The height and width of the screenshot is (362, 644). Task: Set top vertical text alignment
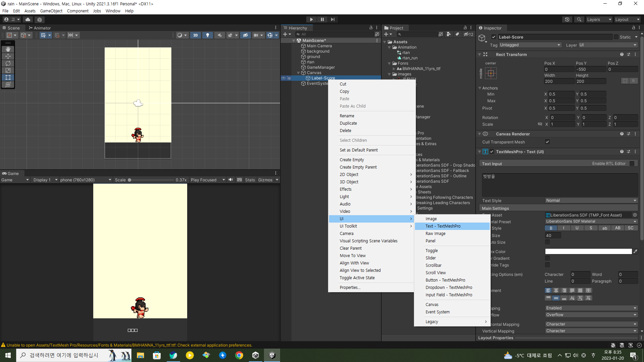click(548, 298)
